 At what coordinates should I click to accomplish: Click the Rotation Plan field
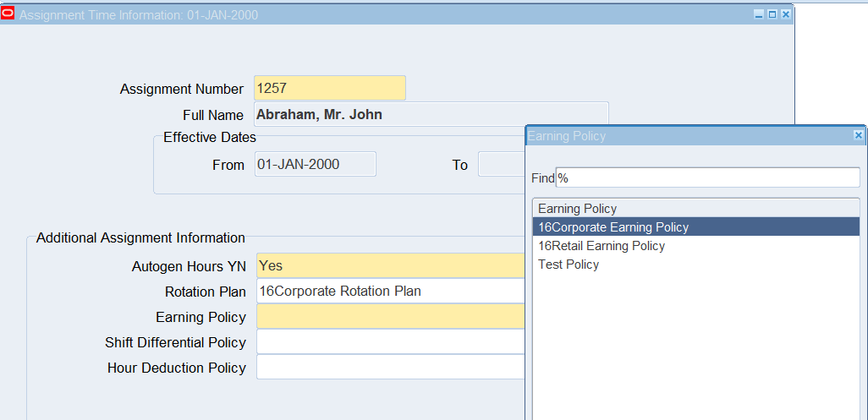click(389, 291)
